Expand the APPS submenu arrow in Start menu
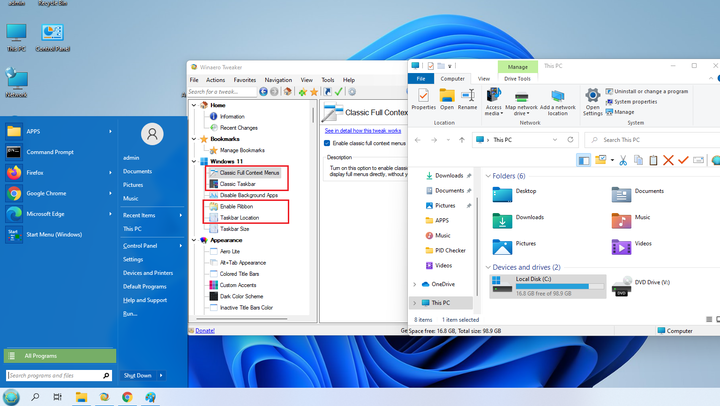The image size is (720, 406). (x=110, y=131)
